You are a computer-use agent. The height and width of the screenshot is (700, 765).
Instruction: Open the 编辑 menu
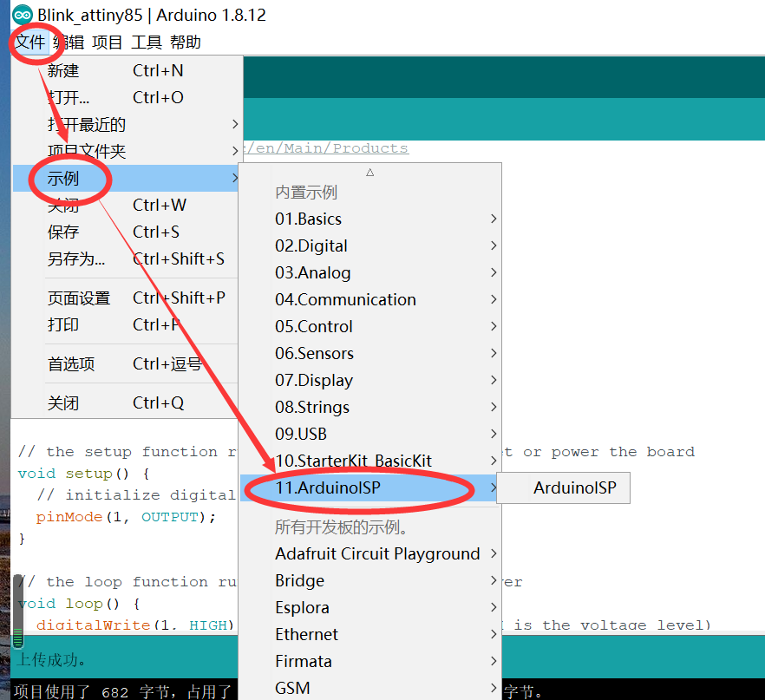(x=69, y=43)
